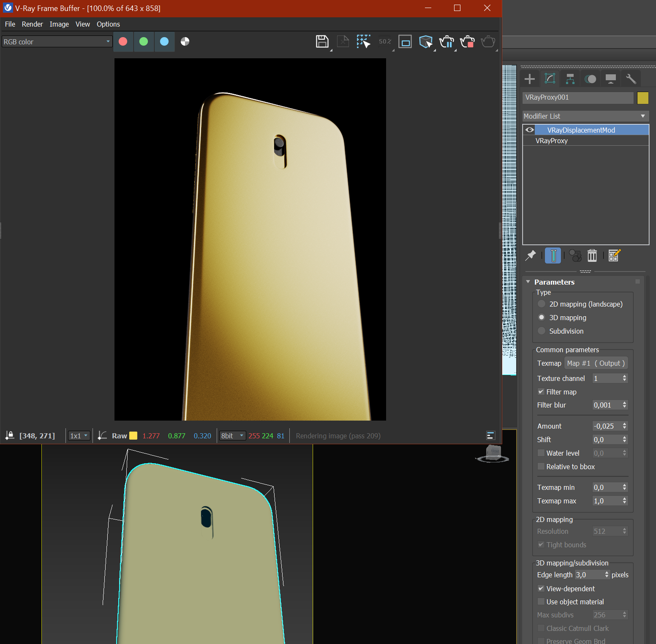
Task: Select 2D mapping (landscape) type
Action: [542, 304]
